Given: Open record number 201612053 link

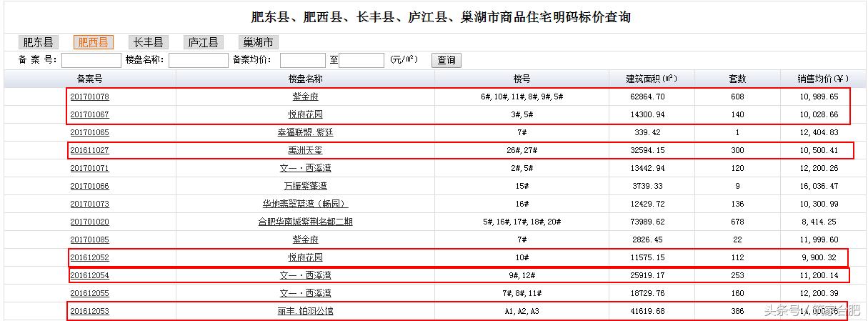Looking at the screenshot, I should (89, 311).
